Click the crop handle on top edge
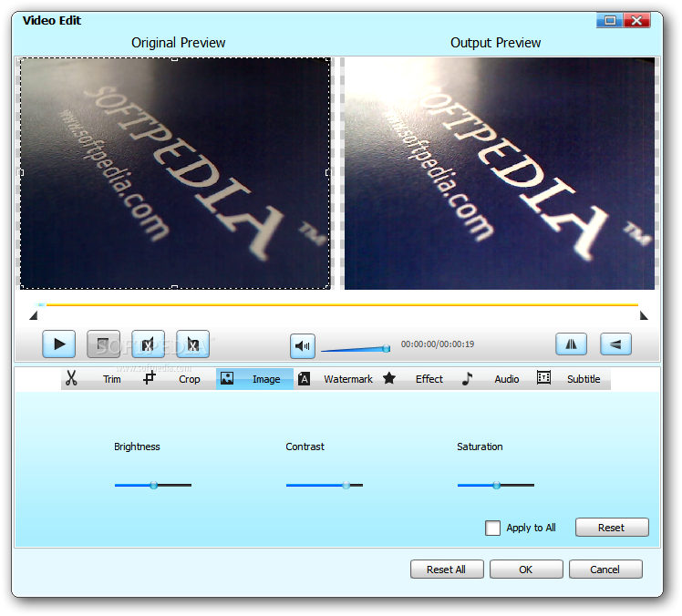The width and height of the screenshot is (682, 616). click(x=174, y=59)
